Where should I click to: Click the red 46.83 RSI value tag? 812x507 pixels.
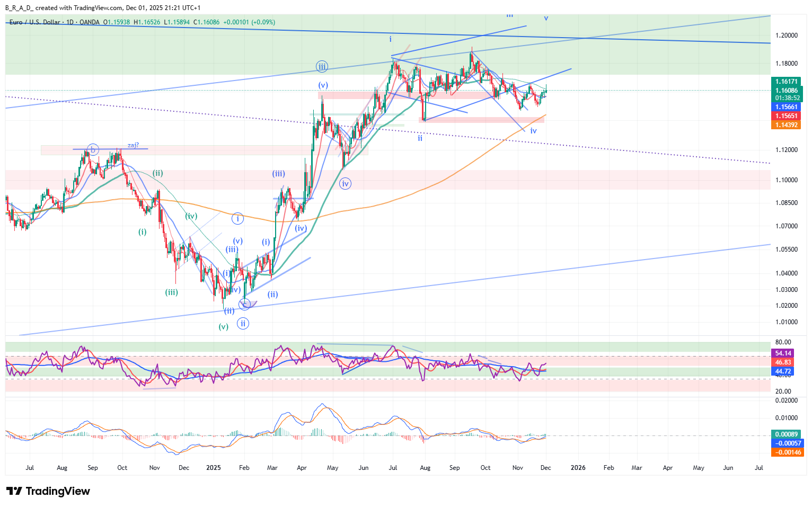click(x=783, y=362)
